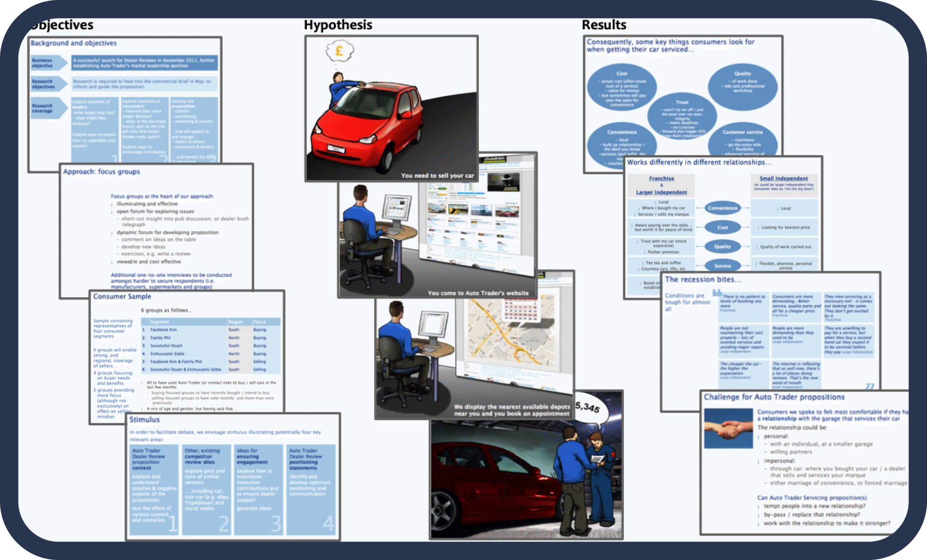
Task: Select the Enthusiastic Eddie table row
Action: click(210, 354)
